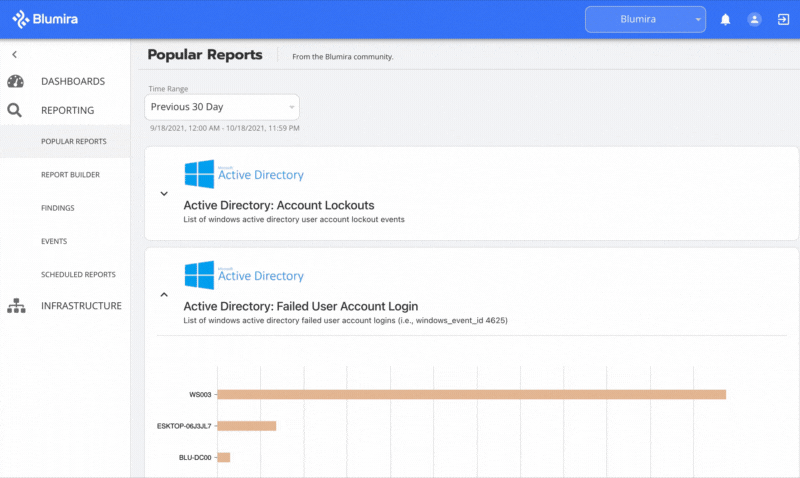Collapse sidebar with back chevron

pos(14,54)
